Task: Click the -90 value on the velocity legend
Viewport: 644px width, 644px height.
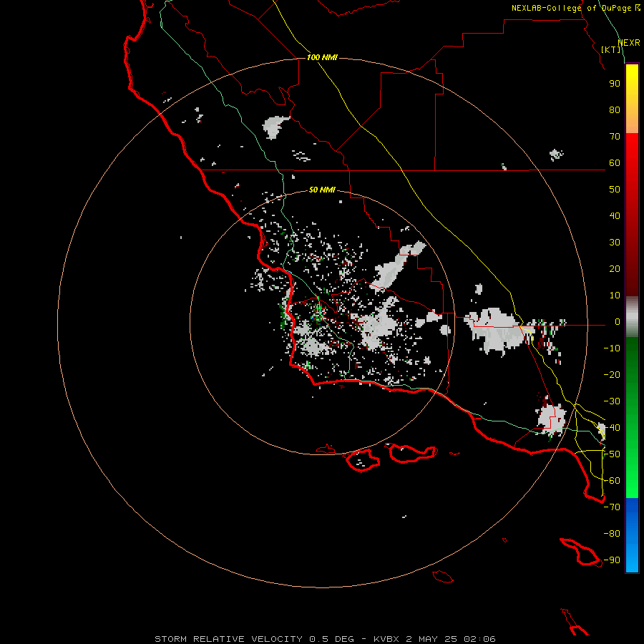Action: click(612, 560)
